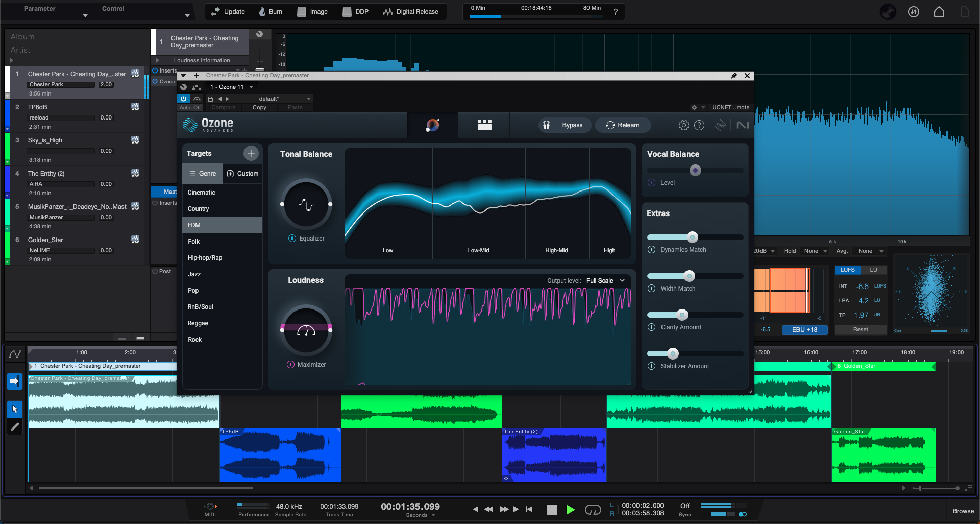The height and width of the screenshot is (524, 980).
Task: Click the transport Stop button
Action: click(x=552, y=510)
